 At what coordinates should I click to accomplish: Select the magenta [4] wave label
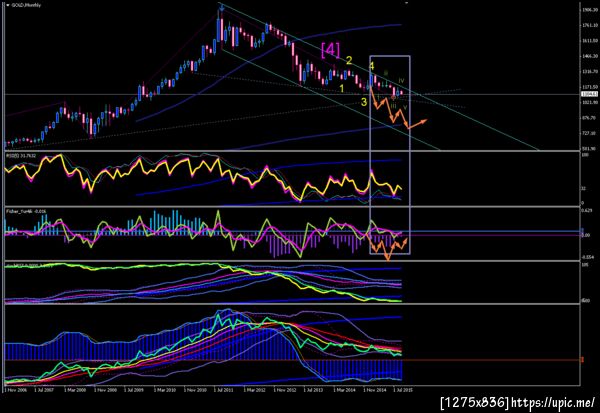(330, 50)
